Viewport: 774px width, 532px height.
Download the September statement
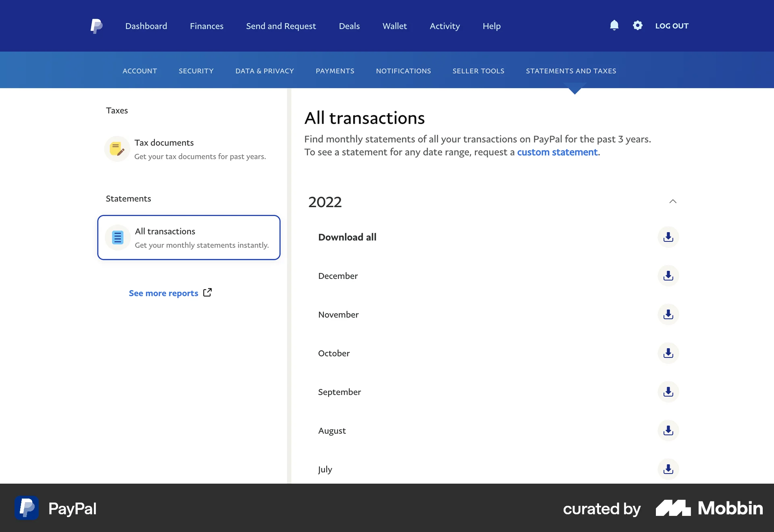668,392
